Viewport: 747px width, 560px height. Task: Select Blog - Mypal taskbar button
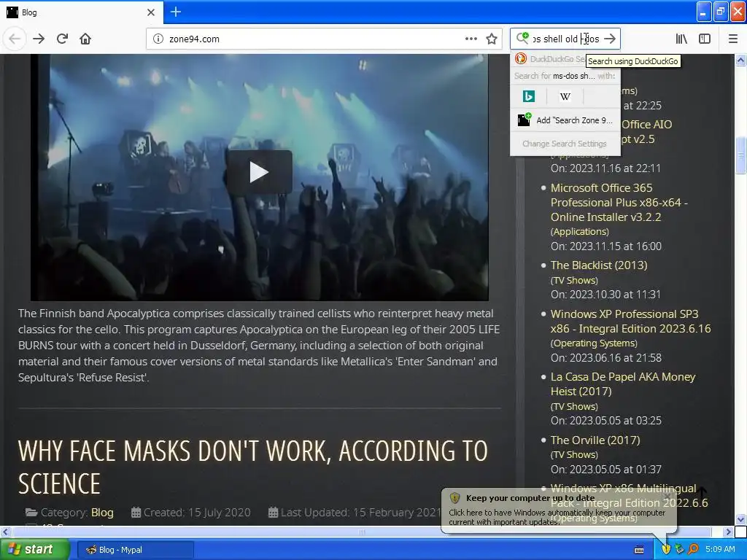pyautogui.click(x=135, y=550)
